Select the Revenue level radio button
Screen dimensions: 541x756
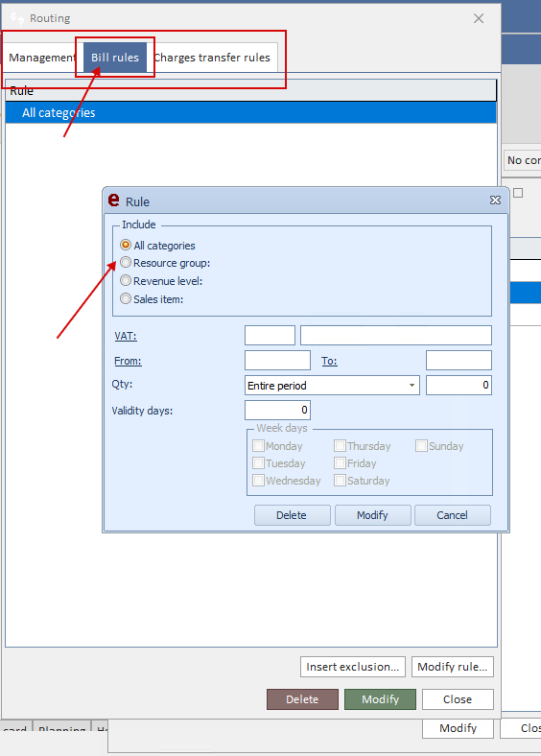click(x=126, y=280)
